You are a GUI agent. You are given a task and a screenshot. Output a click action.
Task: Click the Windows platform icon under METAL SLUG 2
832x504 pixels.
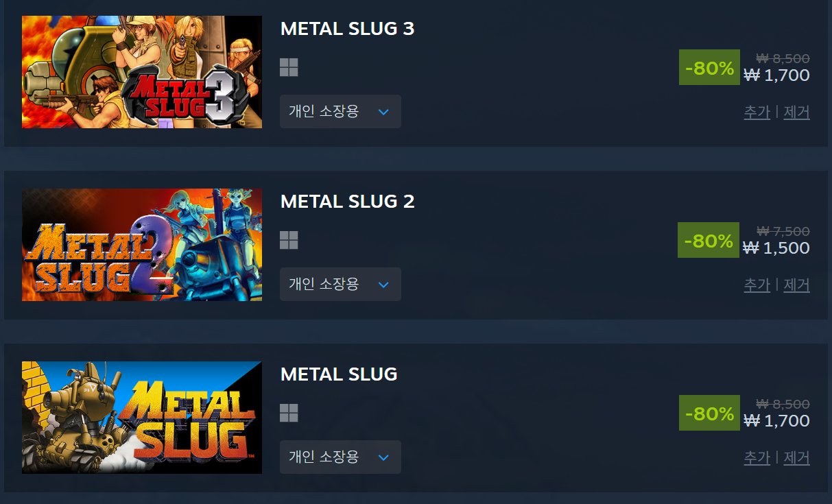pos(289,240)
